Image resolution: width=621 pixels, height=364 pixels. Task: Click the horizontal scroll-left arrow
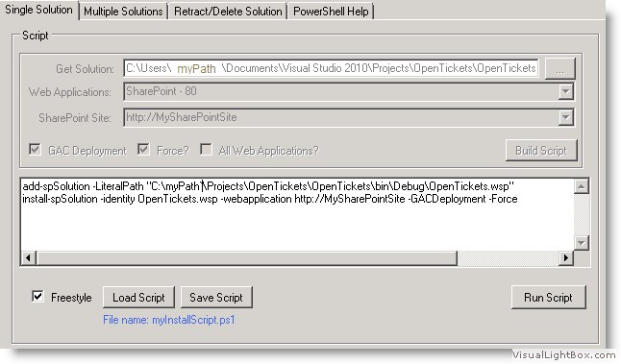tap(28, 258)
